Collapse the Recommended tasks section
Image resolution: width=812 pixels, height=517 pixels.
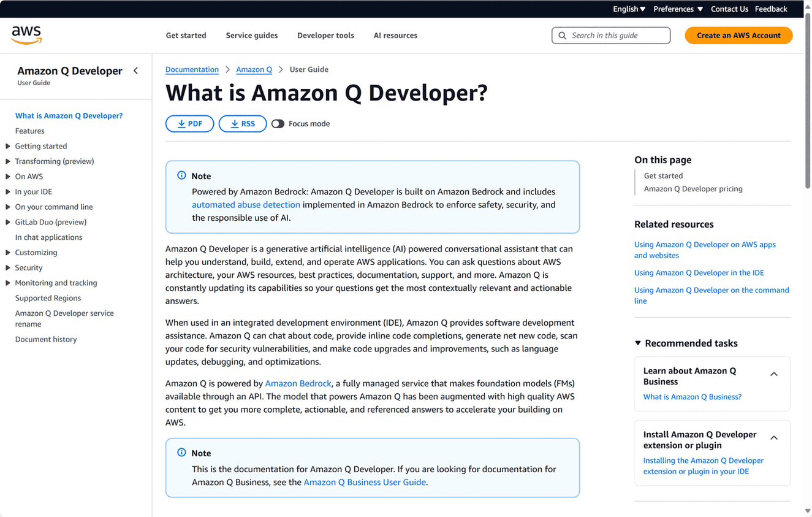(x=637, y=343)
